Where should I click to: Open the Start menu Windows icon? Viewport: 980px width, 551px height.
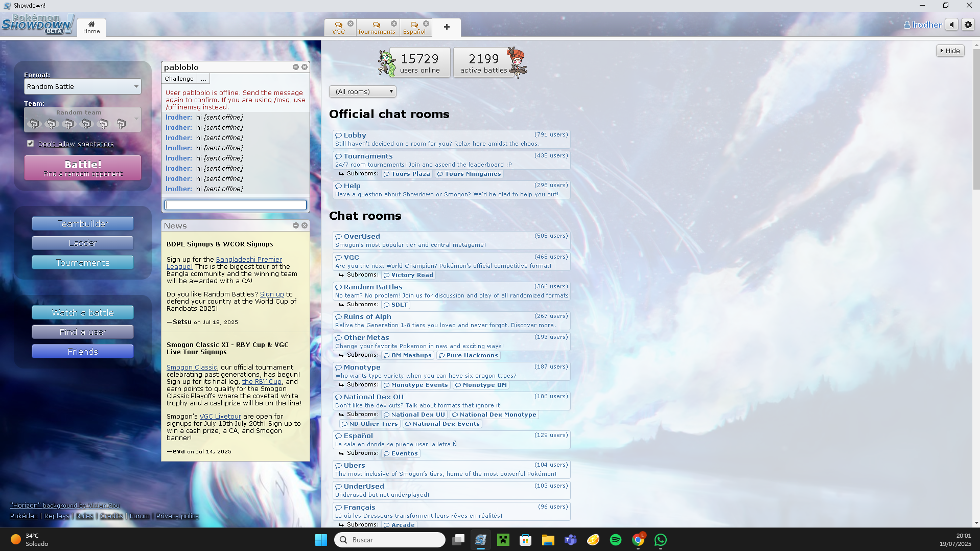point(321,540)
